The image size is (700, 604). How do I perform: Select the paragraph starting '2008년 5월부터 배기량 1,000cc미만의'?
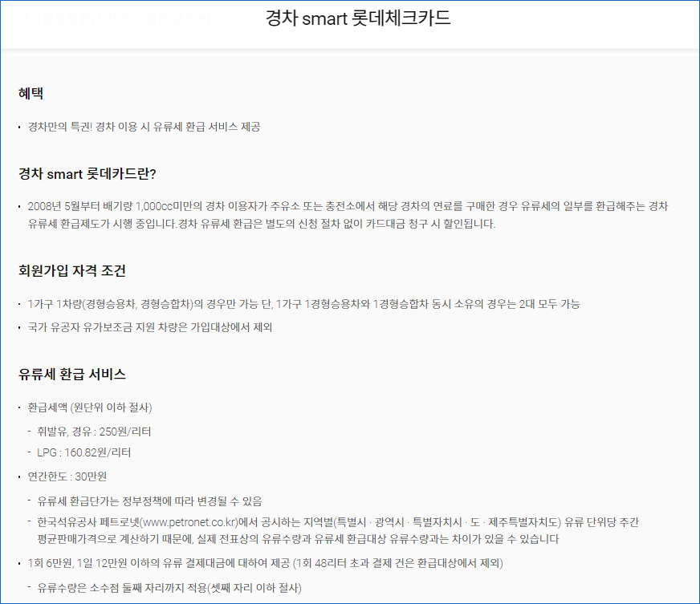[x=348, y=214]
